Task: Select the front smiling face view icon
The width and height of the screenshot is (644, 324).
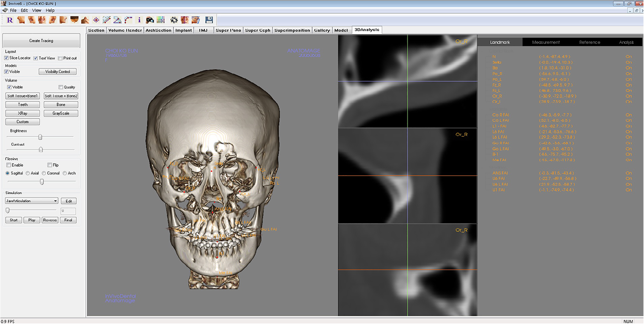Action: (42, 20)
